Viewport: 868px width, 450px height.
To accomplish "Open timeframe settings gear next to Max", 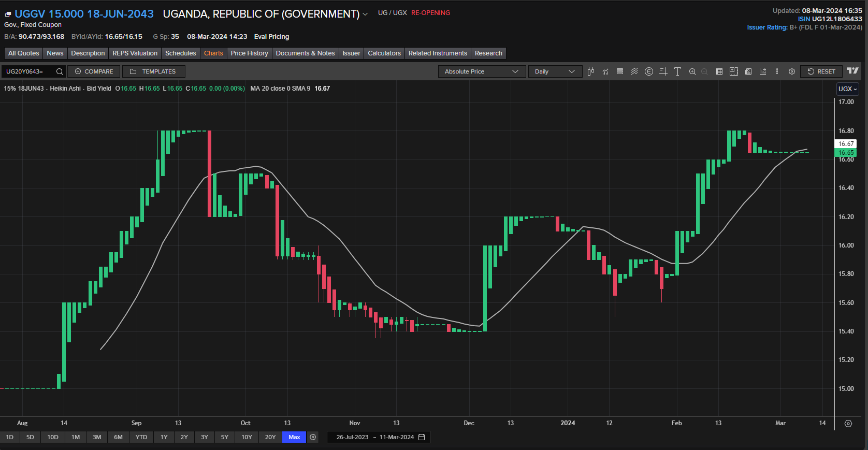I will coord(313,437).
